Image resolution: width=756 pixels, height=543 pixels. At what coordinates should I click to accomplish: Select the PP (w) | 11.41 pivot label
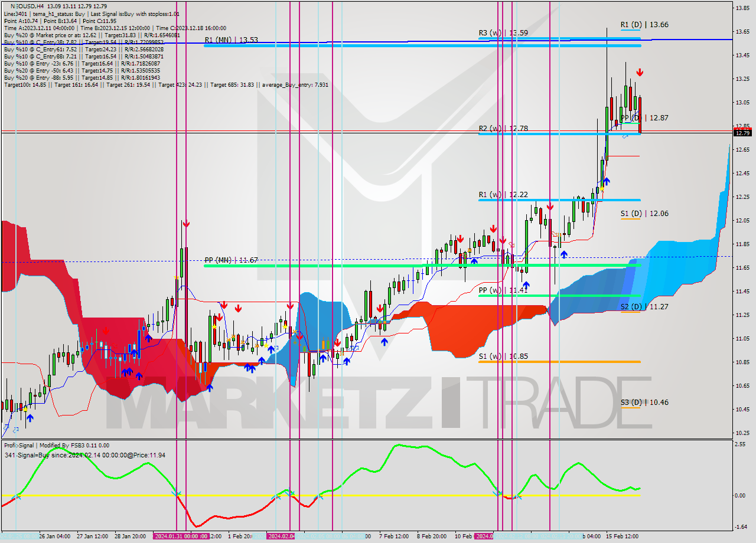click(x=503, y=290)
